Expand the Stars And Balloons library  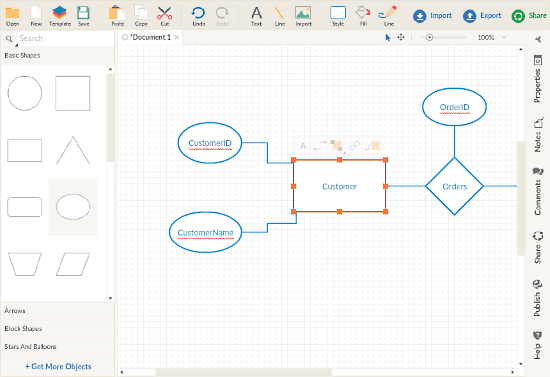pos(58,346)
